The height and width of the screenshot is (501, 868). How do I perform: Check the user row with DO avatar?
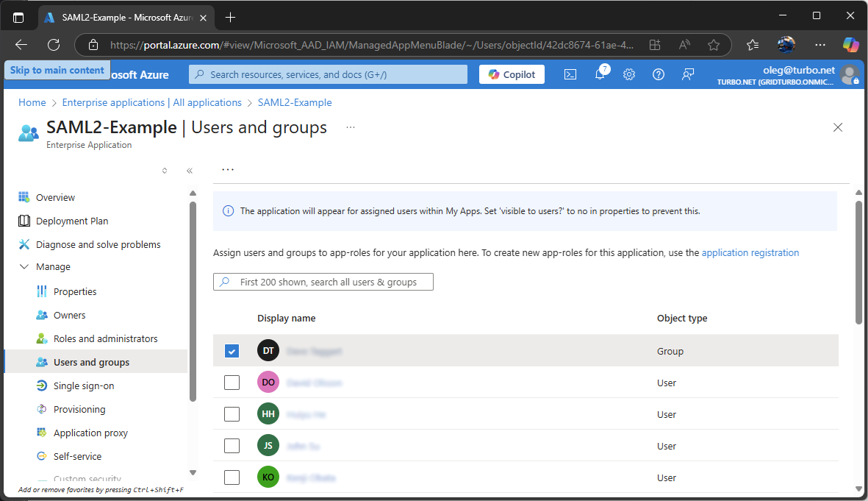tap(232, 382)
